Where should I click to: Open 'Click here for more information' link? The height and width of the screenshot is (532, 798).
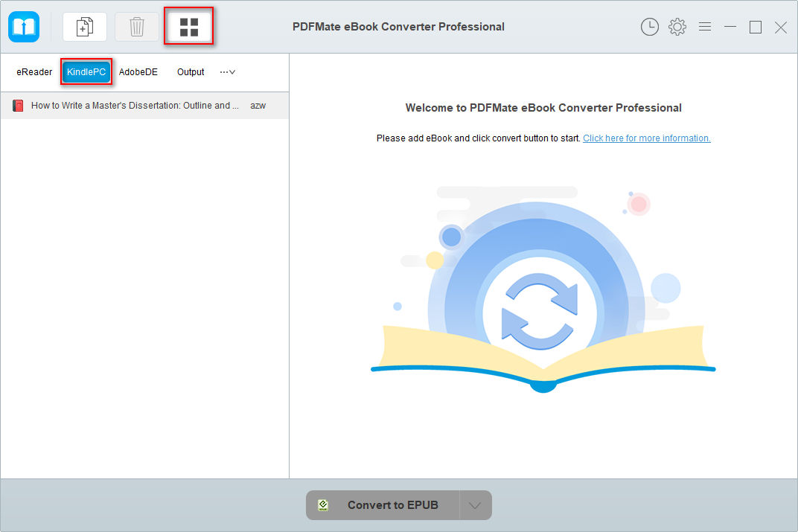[x=647, y=138]
